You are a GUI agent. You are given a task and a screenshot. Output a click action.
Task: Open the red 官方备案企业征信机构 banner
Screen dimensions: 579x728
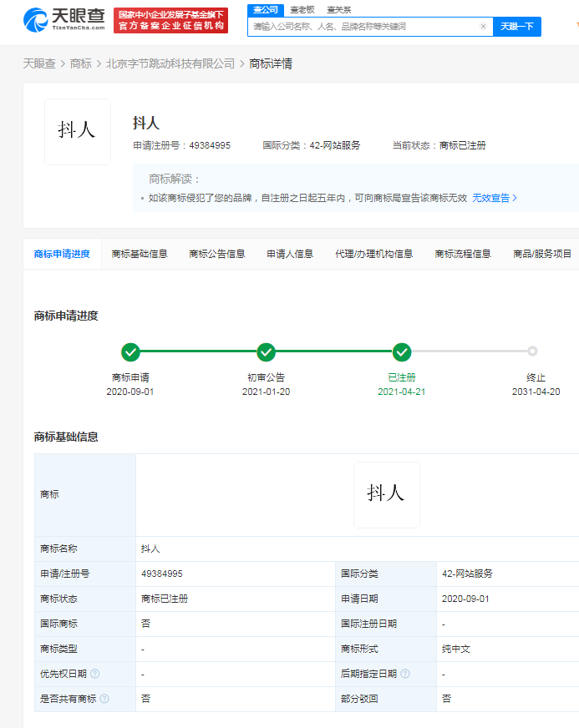pos(170,20)
